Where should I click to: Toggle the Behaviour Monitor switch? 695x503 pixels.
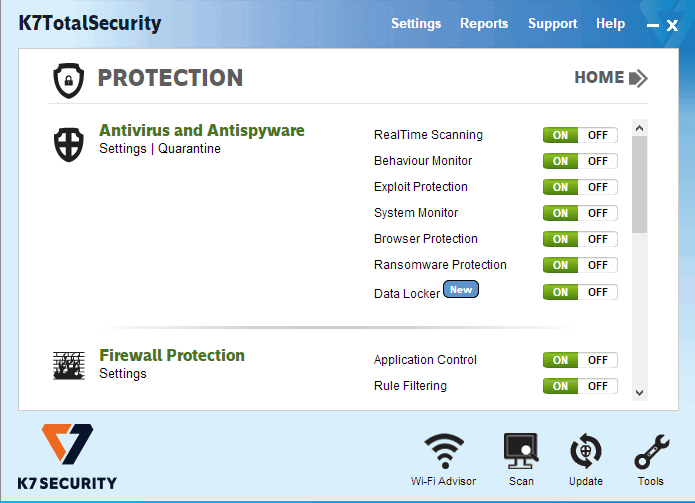tap(580, 161)
